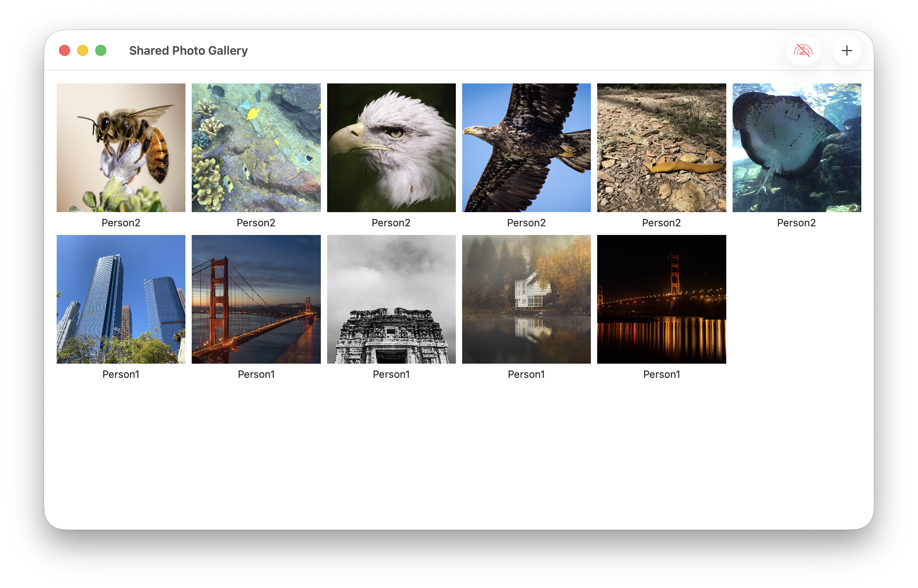Maximize the window with the green button

click(x=101, y=50)
